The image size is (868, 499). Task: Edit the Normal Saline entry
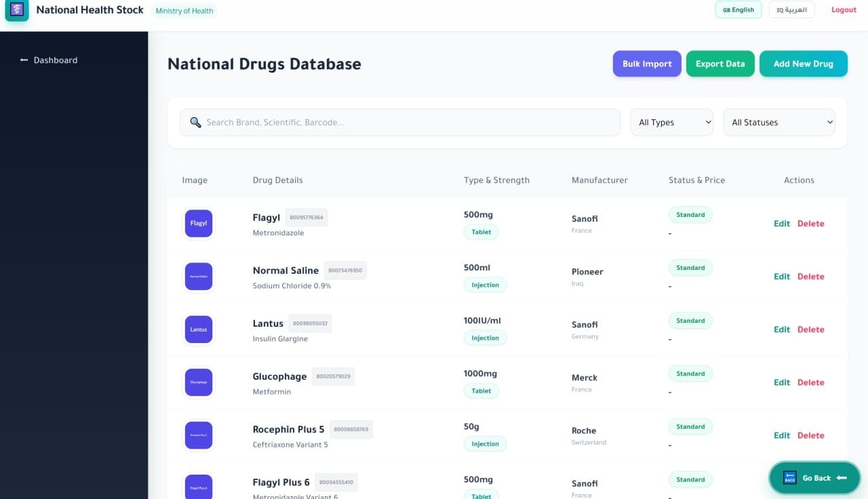(782, 277)
